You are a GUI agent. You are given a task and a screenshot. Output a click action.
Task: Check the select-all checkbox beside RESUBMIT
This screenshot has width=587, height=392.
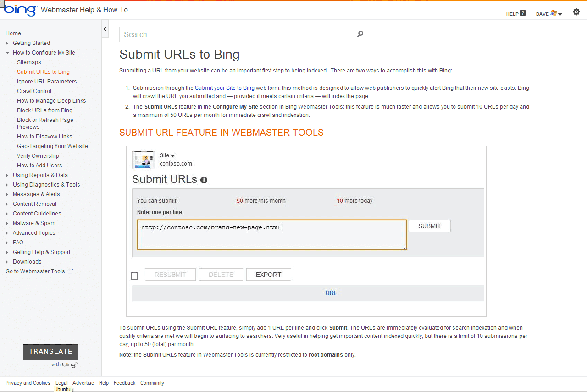(134, 276)
